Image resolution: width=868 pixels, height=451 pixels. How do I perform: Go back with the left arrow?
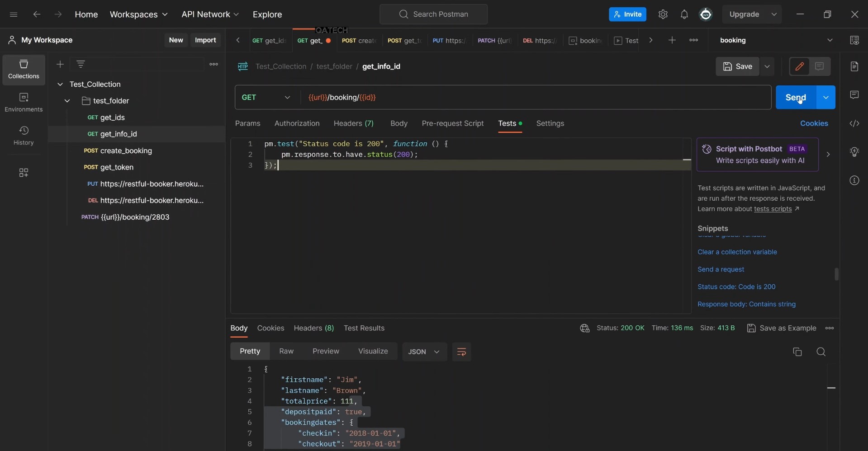(37, 14)
